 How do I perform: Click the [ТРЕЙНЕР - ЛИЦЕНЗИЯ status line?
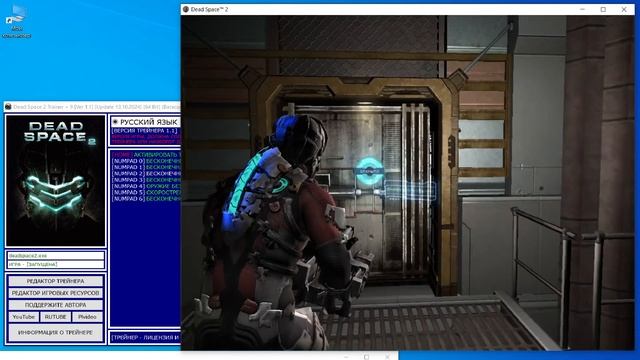(146, 338)
